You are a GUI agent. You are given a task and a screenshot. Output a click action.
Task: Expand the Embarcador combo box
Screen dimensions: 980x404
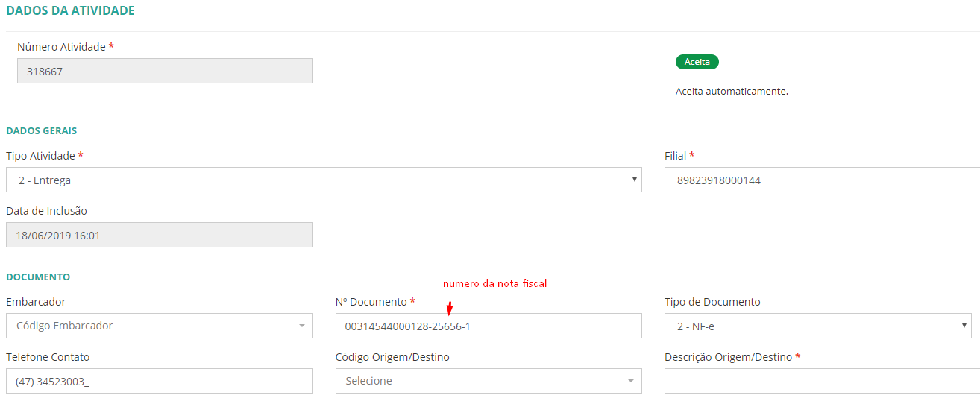point(159,326)
